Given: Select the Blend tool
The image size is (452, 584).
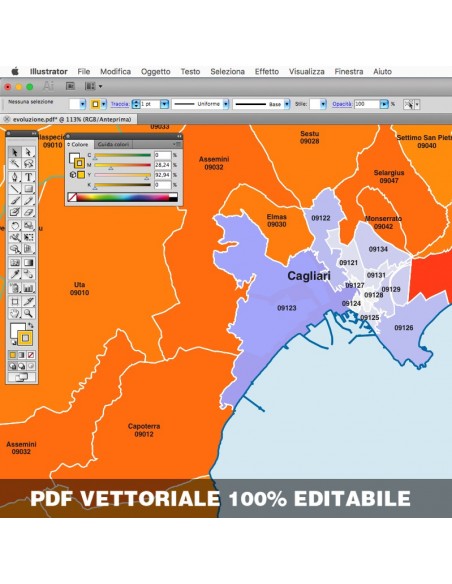Looking at the screenshot, I should point(28,274).
